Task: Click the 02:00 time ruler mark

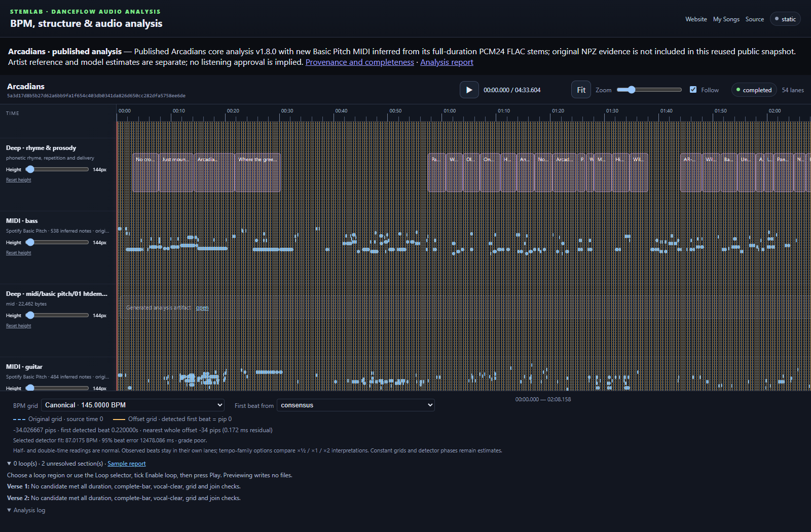Action: [775, 110]
